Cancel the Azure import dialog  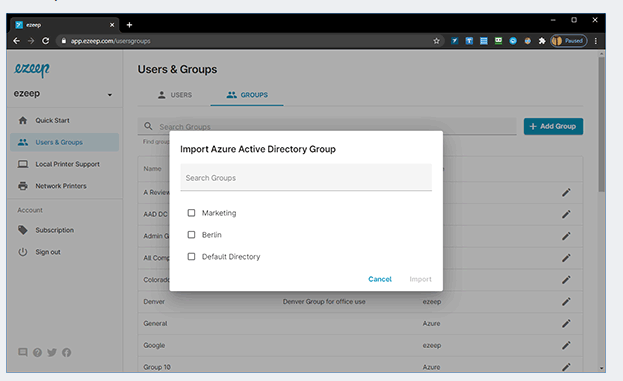pyautogui.click(x=380, y=279)
